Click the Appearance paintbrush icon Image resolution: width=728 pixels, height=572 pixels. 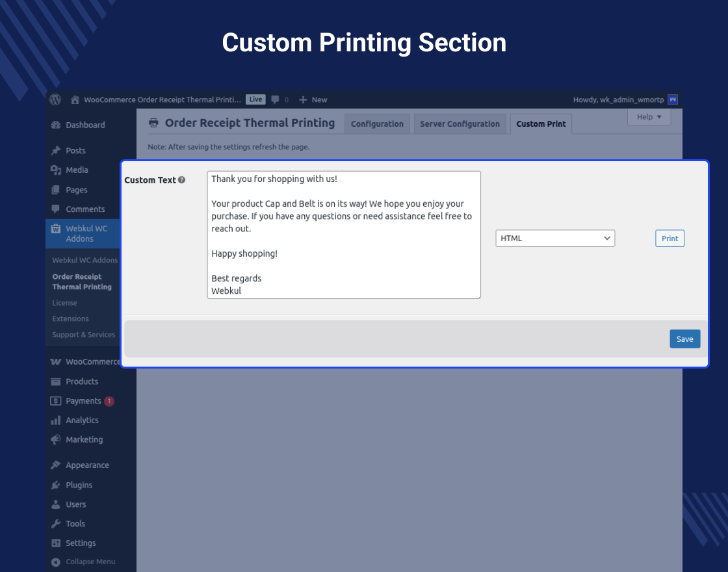point(56,465)
